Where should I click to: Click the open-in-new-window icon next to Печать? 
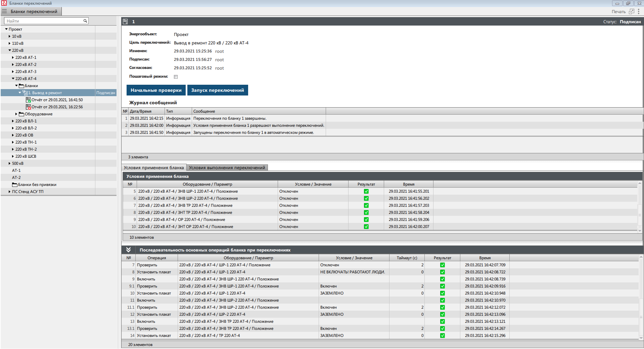click(x=632, y=11)
